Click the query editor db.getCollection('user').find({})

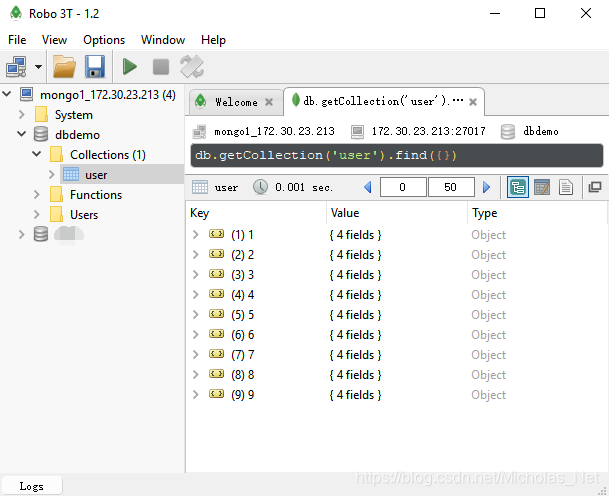pos(397,155)
